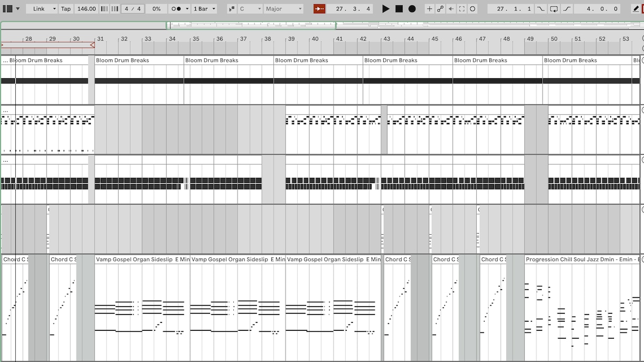Image resolution: width=644 pixels, height=362 pixels.
Task: Toggle MIDI Arrangement Overdub plus icon
Action: [x=429, y=8]
